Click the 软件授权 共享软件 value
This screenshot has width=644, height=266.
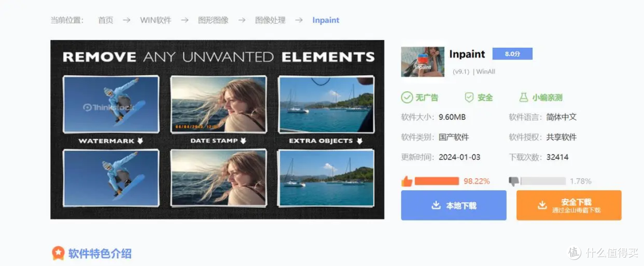[x=562, y=137]
